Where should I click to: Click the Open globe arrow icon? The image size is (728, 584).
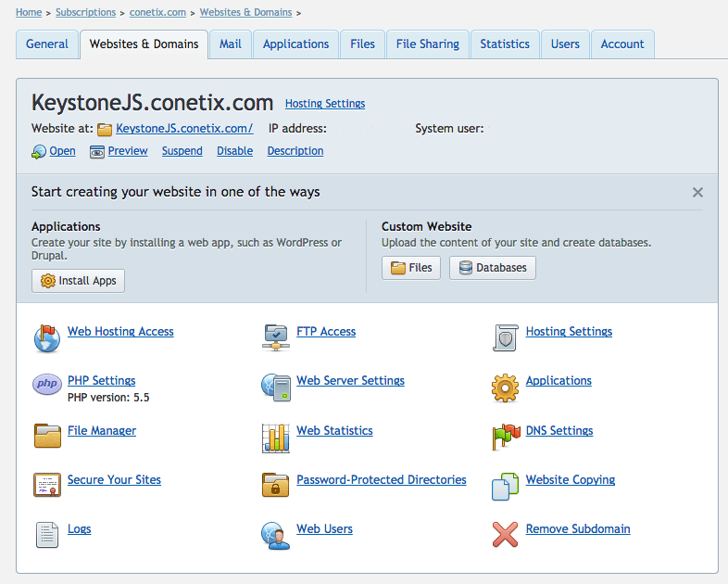point(39,151)
